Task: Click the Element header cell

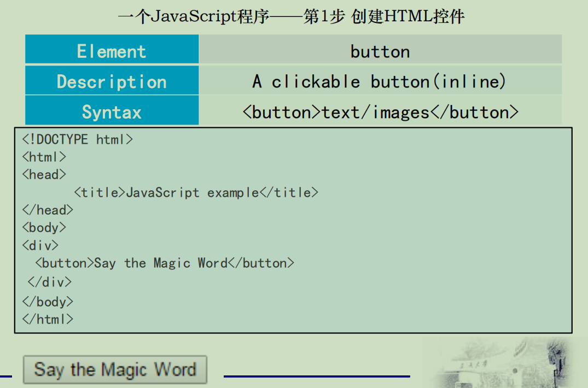Action: coord(112,49)
